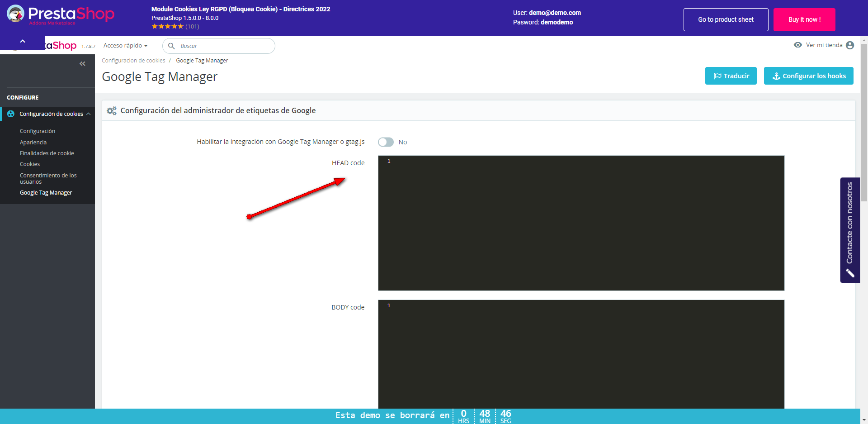Image resolution: width=868 pixels, height=424 pixels.
Task: Click inside the BODY code editor
Action: pyautogui.click(x=581, y=354)
